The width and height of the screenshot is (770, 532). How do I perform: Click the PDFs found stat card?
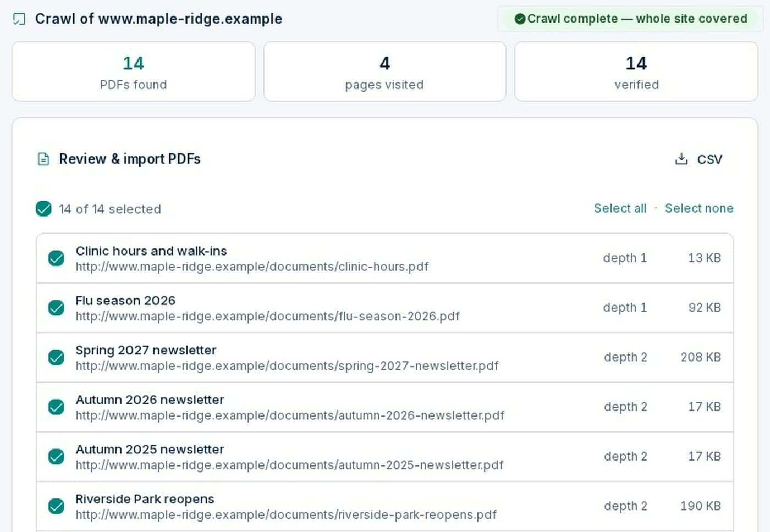pyautogui.click(x=134, y=71)
